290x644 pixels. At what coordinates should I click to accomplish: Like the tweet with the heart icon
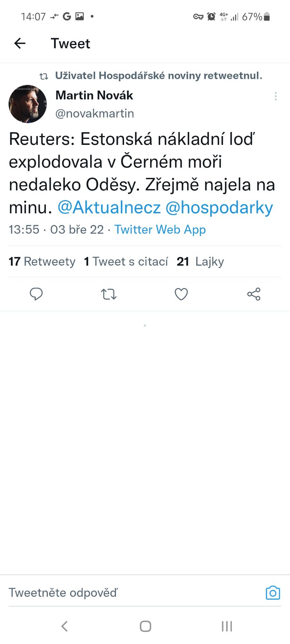181,294
